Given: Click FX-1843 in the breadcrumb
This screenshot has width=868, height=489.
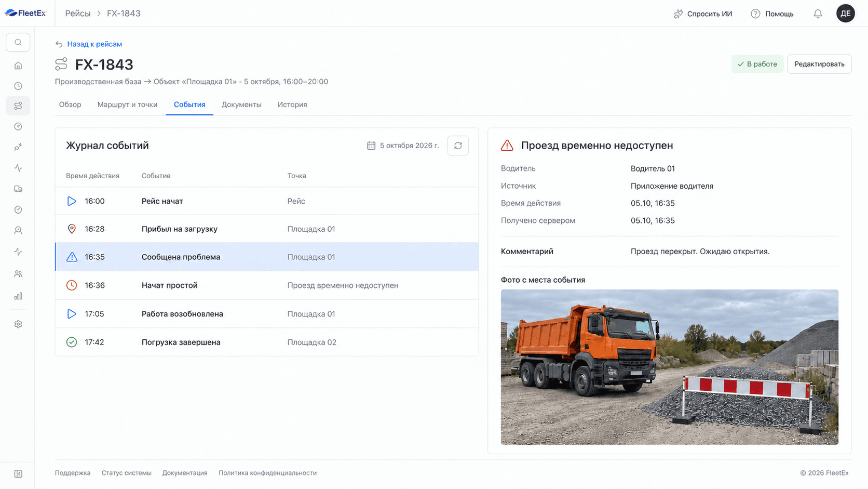Looking at the screenshot, I should coord(124,14).
